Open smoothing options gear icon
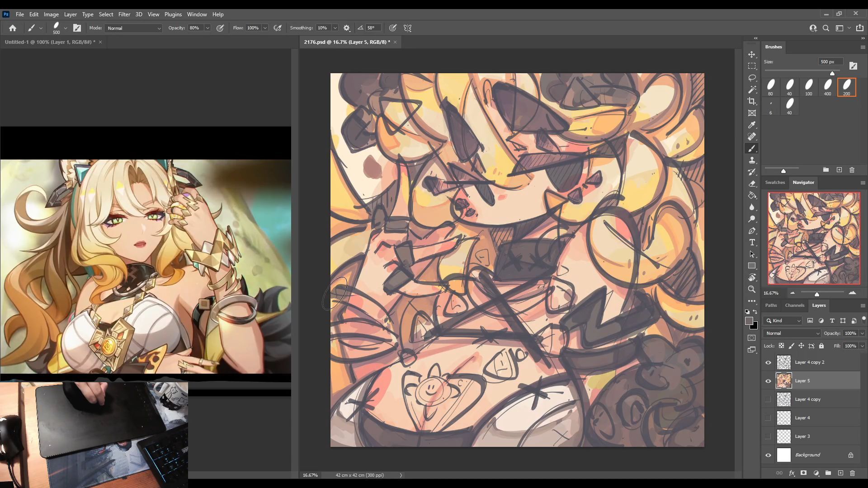The image size is (868, 488). [347, 28]
